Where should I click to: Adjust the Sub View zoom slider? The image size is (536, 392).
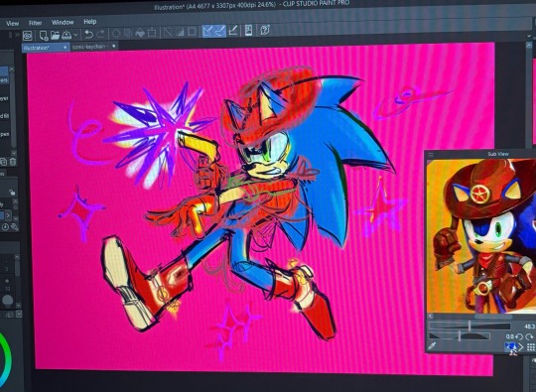coord(469,326)
